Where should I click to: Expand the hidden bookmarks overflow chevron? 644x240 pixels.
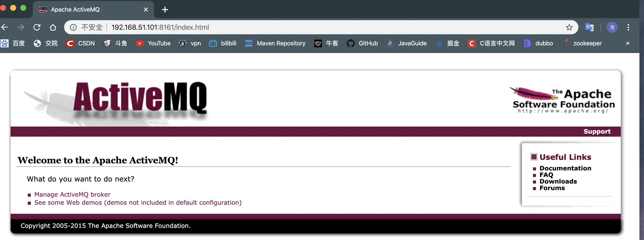click(x=628, y=43)
